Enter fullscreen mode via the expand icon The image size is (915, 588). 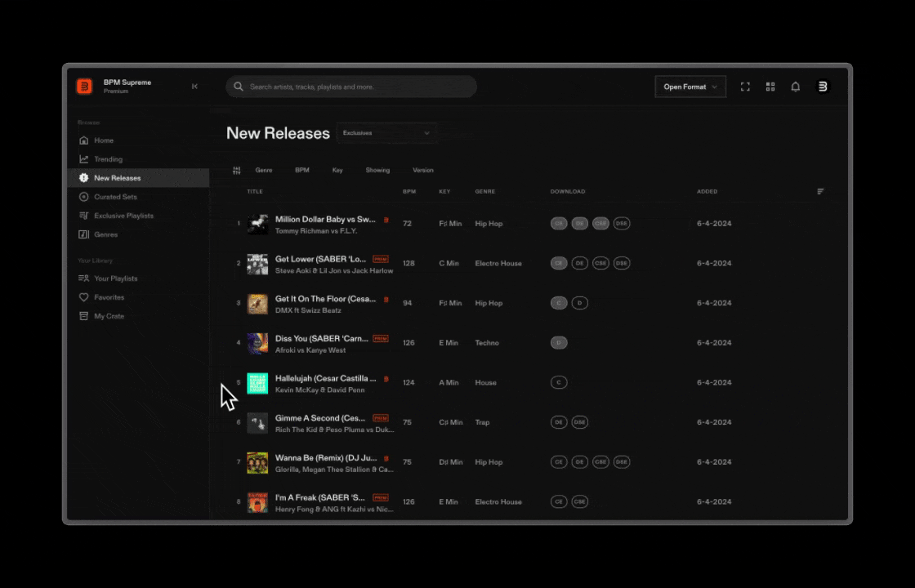pyautogui.click(x=745, y=87)
